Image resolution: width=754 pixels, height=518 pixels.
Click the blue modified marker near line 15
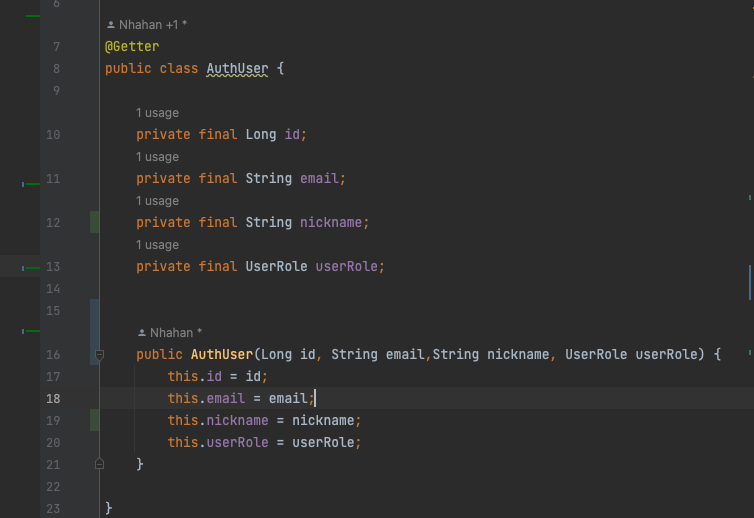tap(95, 332)
